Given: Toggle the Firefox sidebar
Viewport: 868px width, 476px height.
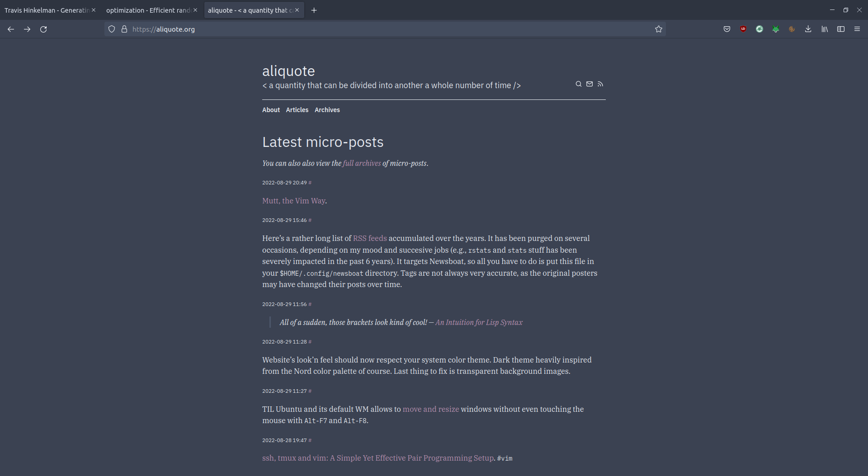Looking at the screenshot, I should (841, 29).
